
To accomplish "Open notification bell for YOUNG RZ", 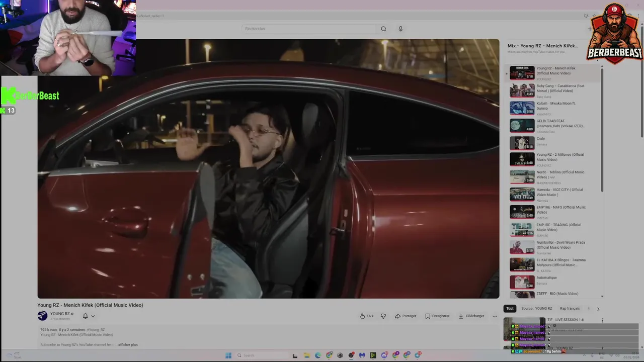I will coord(85,316).
